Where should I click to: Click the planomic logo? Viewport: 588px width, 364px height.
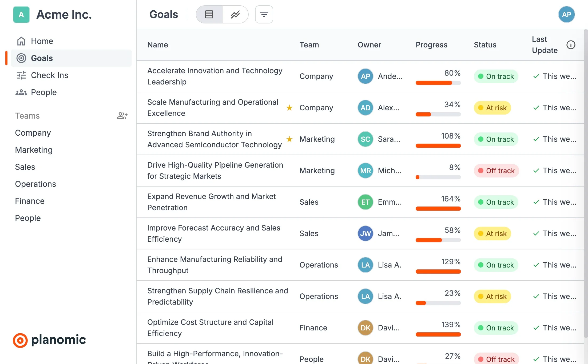pos(49,340)
